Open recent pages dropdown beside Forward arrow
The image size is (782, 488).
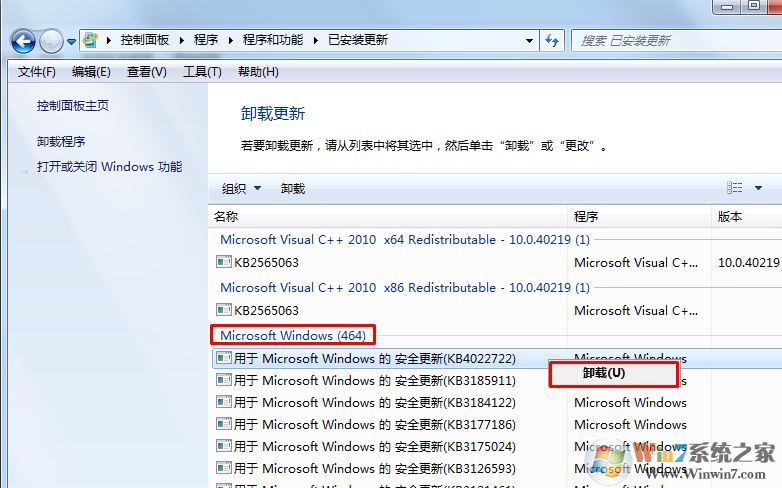(x=71, y=42)
